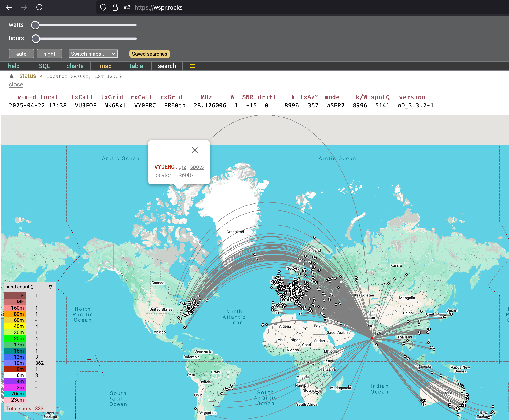Click the Saved searches button

click(150, 54)
